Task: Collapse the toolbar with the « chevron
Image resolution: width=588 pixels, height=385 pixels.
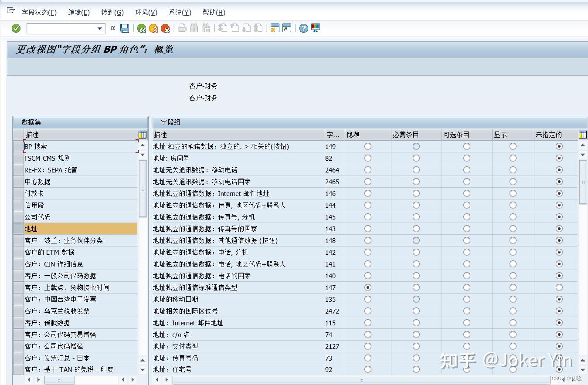Action: 112,28
